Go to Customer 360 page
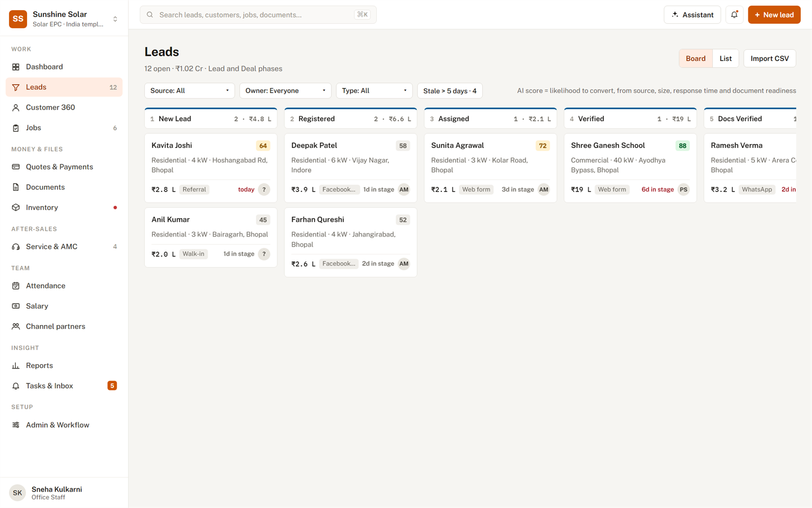 64,107
